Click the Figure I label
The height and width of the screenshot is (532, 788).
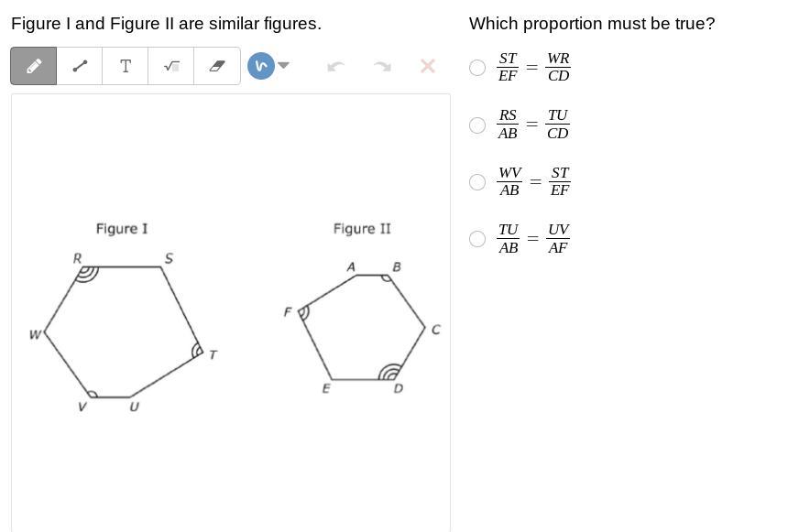click(122, 229)
